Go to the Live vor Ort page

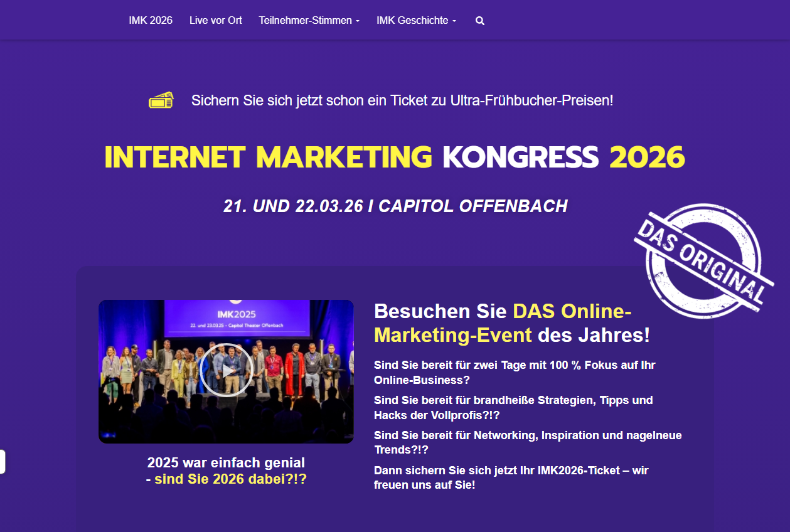(x=216, y=20)
